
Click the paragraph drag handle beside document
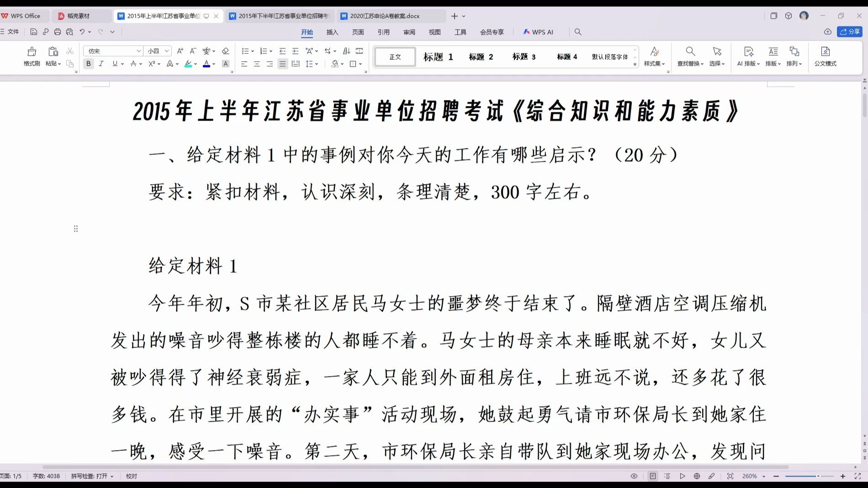76,228
